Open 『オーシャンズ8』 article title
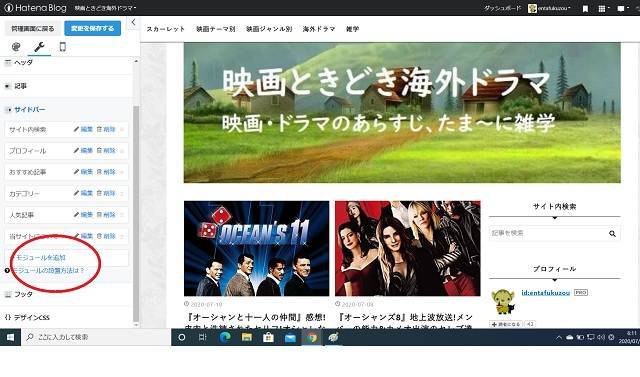This screenshot has width=640, height=377. 405,322
